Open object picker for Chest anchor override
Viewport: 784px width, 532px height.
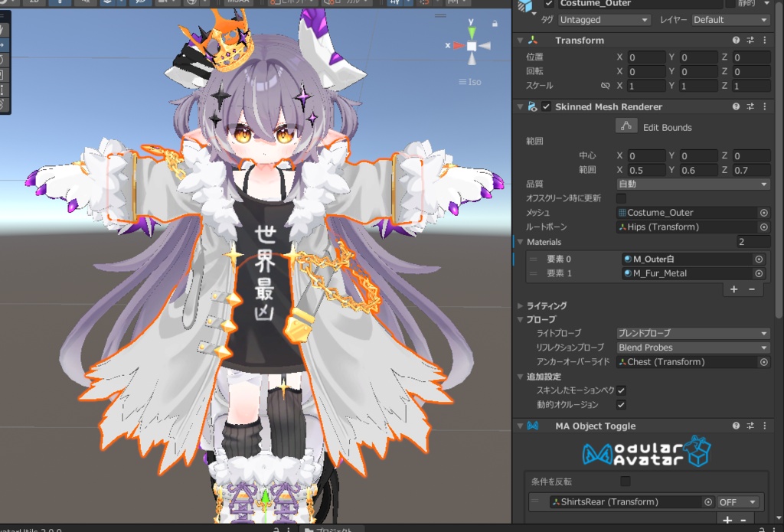[x=763, y=362]
